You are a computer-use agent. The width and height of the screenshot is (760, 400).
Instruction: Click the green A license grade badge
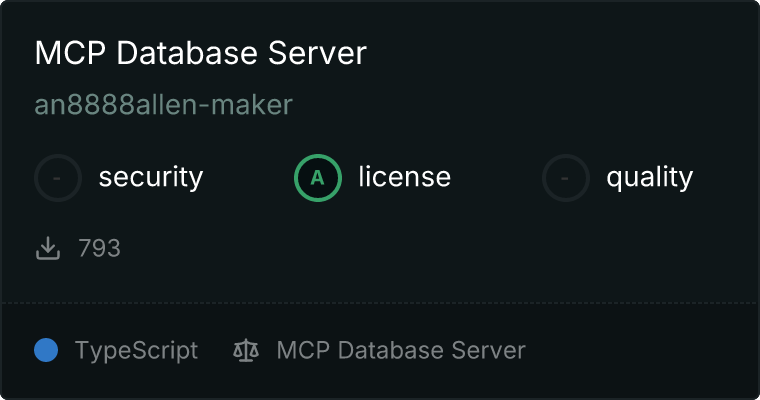coord(318,178)
